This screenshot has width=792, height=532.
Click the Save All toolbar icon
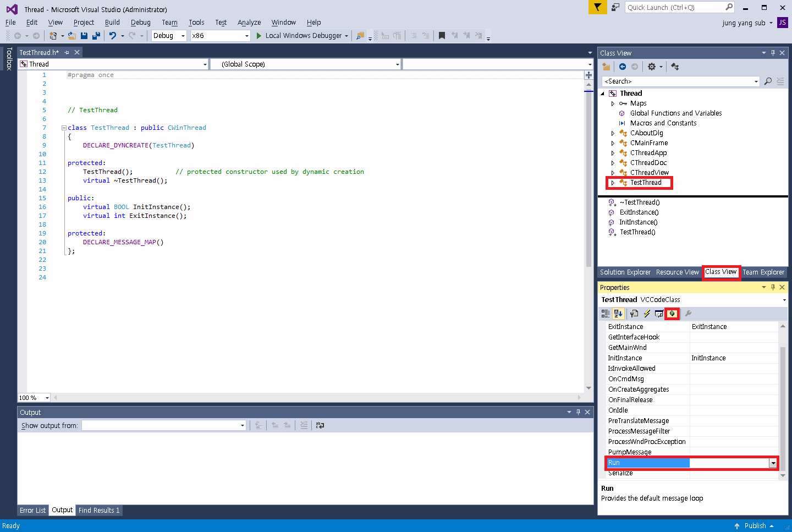coord(96,36)
